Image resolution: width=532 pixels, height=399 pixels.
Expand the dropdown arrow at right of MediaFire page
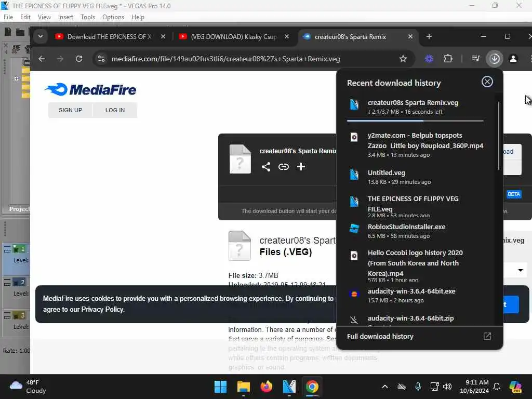(x=520, y=270)
